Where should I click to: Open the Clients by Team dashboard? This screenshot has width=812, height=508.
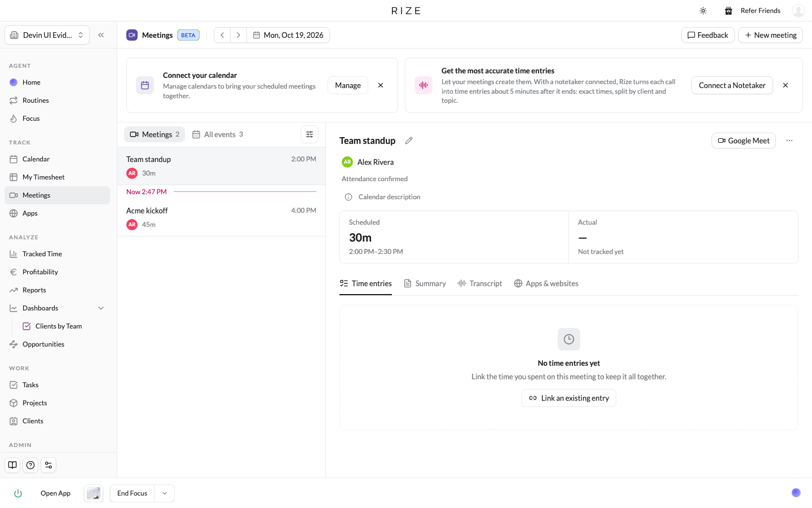click(x=63, y=326)
